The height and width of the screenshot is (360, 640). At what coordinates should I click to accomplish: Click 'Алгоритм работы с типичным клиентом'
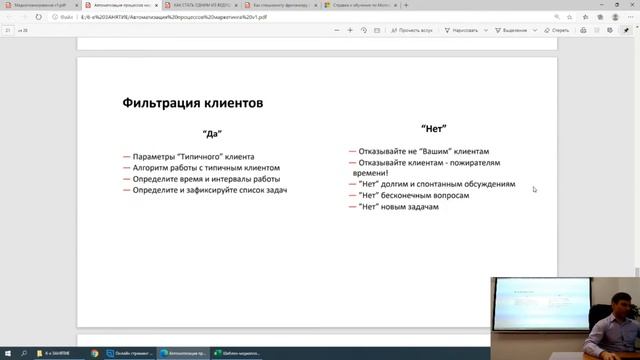206,168
